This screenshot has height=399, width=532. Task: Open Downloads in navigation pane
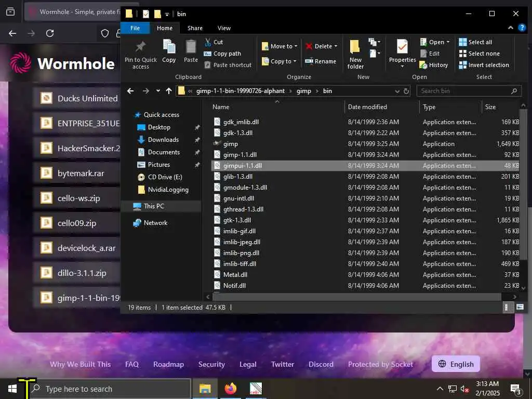(x=163, y=139)
